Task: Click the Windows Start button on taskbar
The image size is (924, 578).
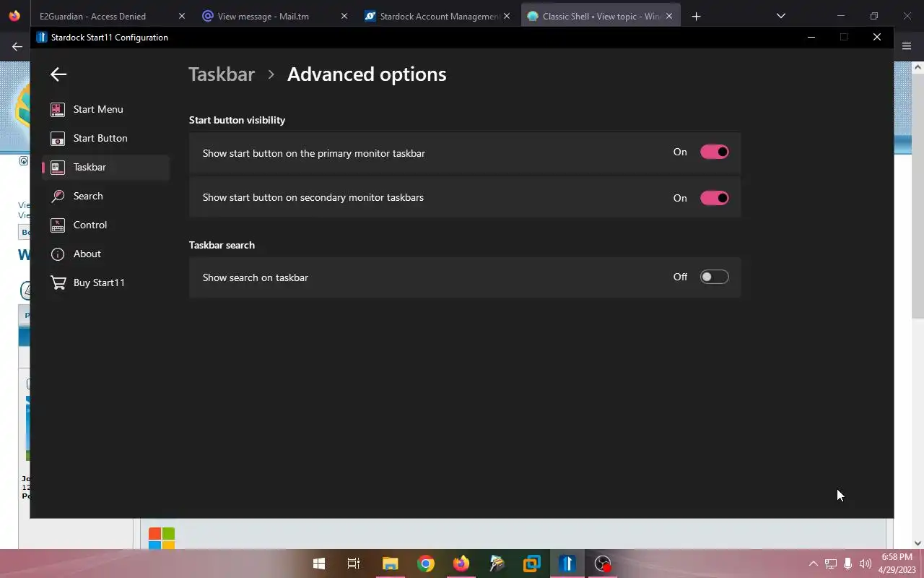Action: 318,564
